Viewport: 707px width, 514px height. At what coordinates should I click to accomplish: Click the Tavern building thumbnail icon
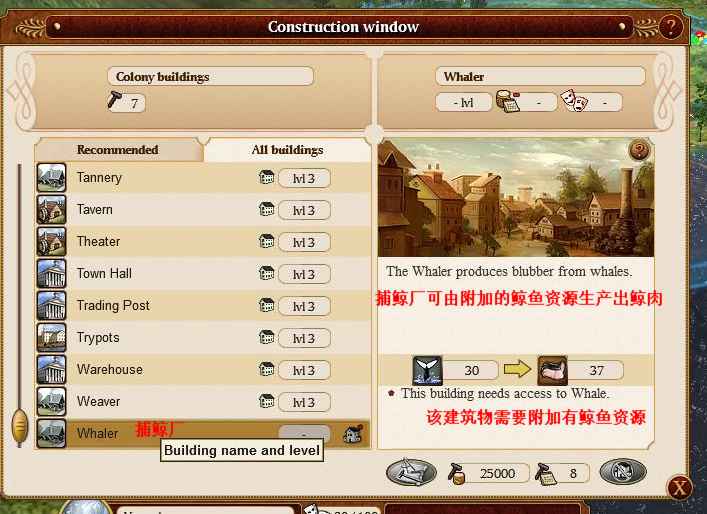pyautogui.click(x=51, y=210)
